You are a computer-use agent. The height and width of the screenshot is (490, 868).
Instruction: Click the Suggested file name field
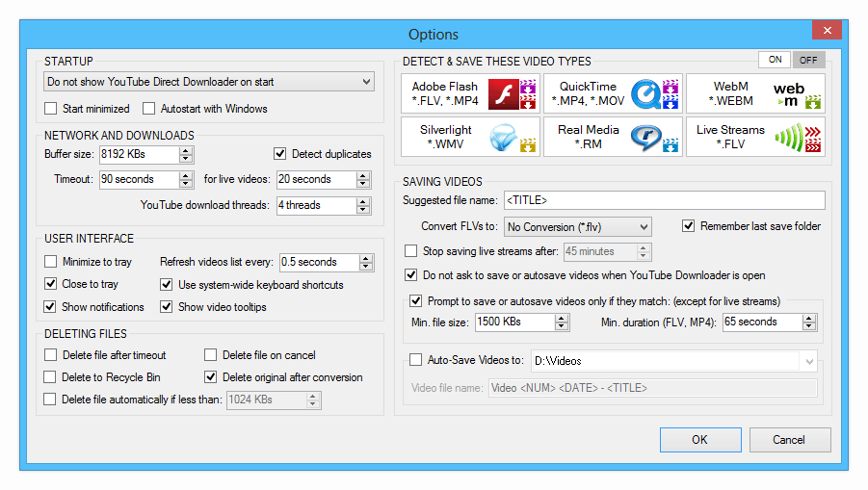click(x=665, y=200)
